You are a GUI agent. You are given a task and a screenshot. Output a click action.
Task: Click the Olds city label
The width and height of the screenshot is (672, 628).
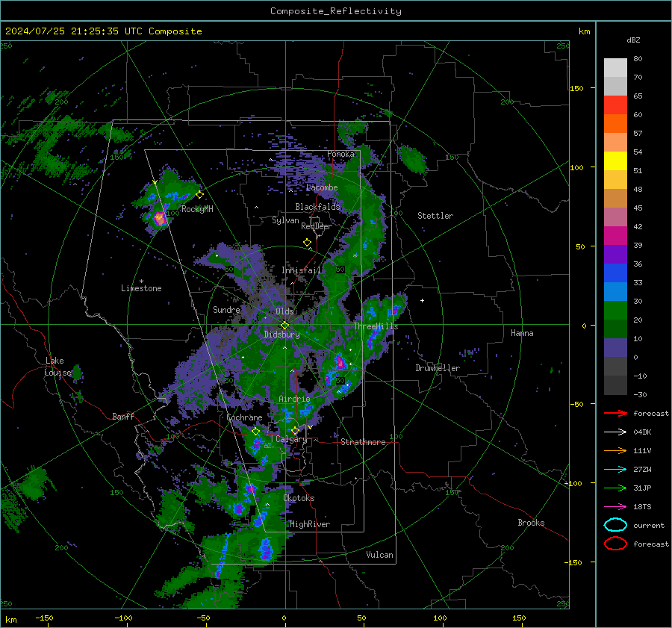click(x=284, y=311)
